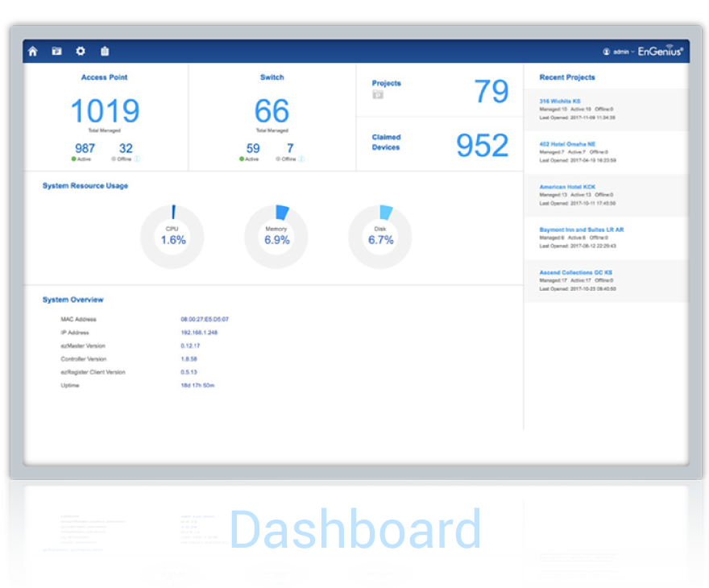The image size is (709, 588).
Task: Click the Disk usage donut chart
Action: coord(380,237)
